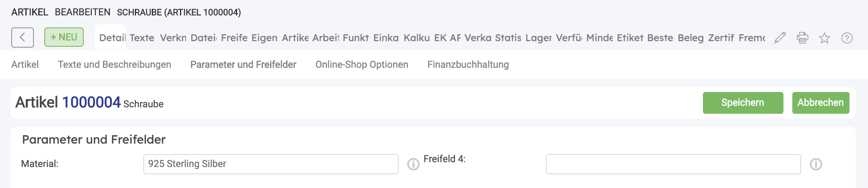Create a new article with + NEU
Screen dimensions: 868x188
64,37
